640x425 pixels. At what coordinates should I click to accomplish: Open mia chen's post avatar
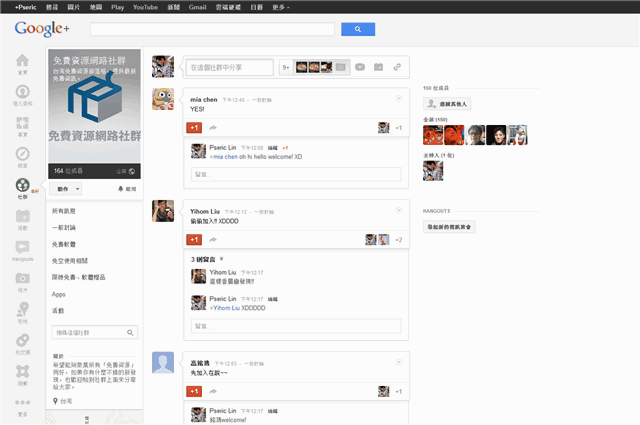(163, 99)
